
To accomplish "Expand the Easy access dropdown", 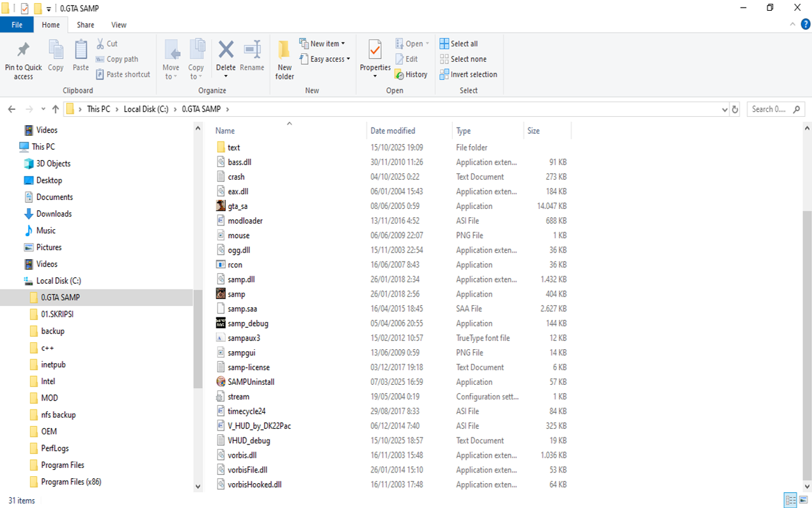I will pos(324,59).
